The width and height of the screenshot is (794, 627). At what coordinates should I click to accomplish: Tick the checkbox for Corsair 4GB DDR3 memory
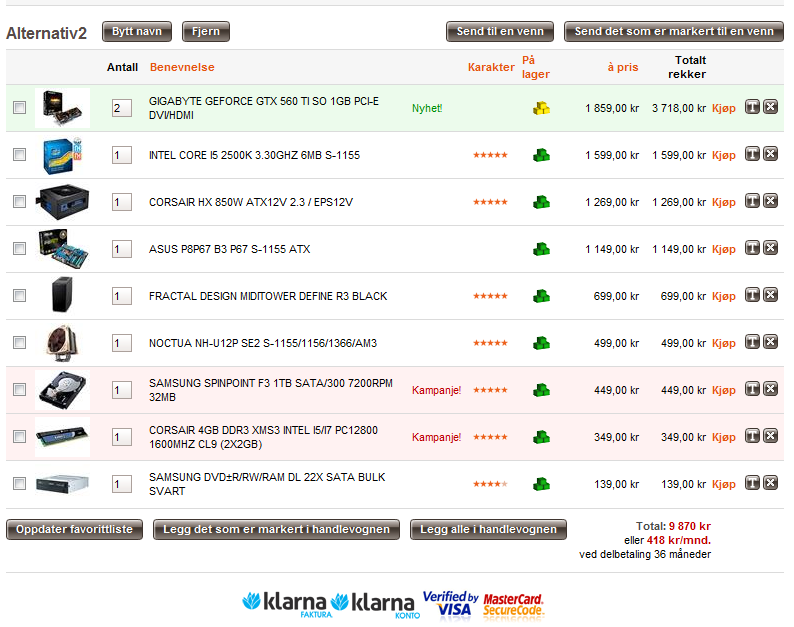click(20, 437)
